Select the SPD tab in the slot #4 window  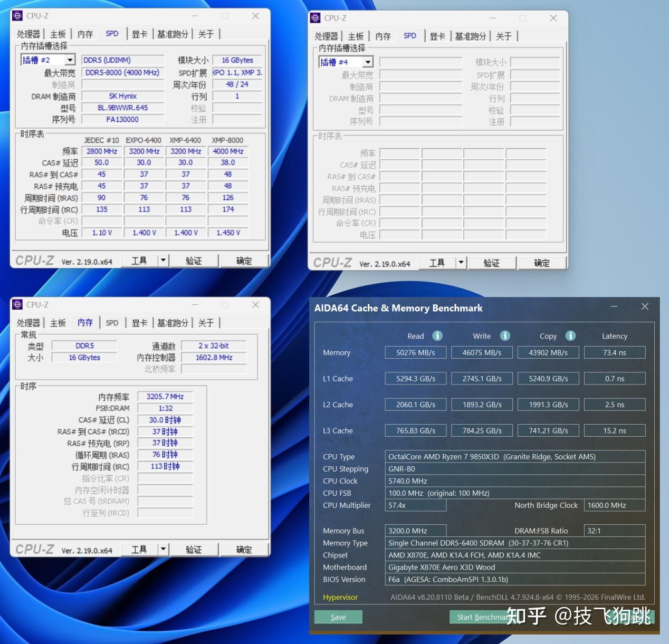point(410,36)
